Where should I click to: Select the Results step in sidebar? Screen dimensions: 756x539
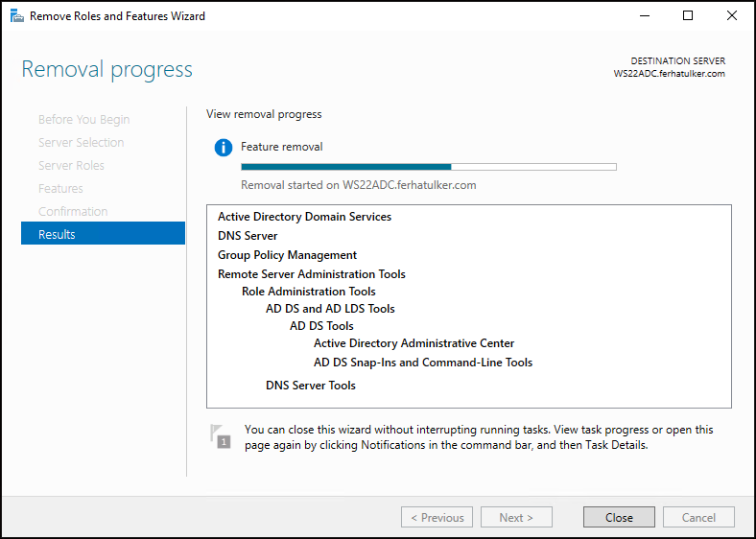(104, 234)
